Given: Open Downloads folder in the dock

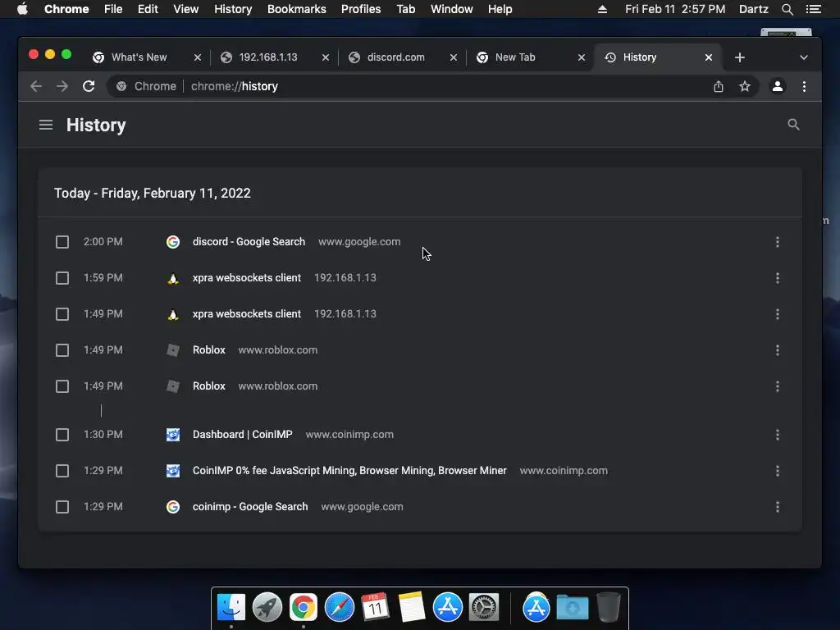Looking at the screenshot, I should pos(572,607).
